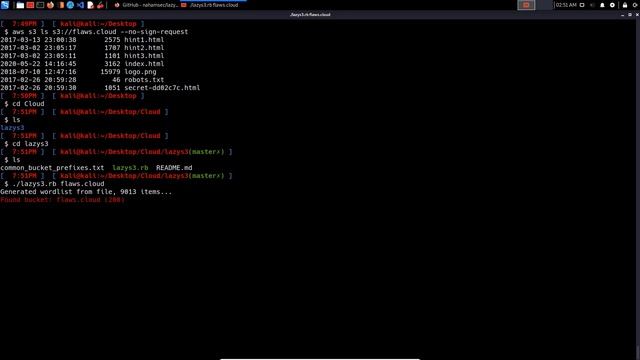Click the 'cd Cloud' command text
Viewport: 640px width, 360px height.
[28, 104]
